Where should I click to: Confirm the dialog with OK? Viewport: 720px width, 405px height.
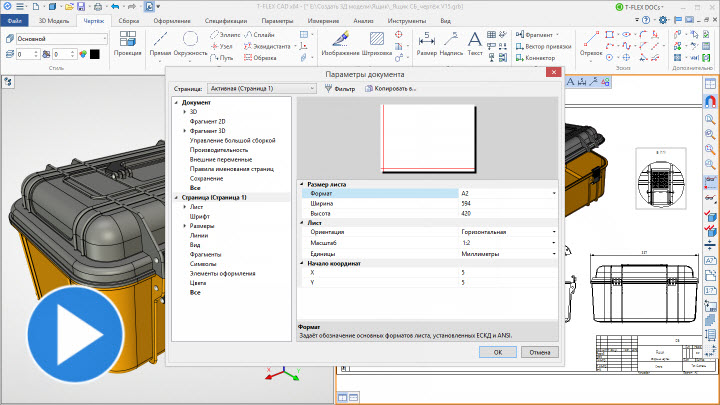[x=496, y=352]
